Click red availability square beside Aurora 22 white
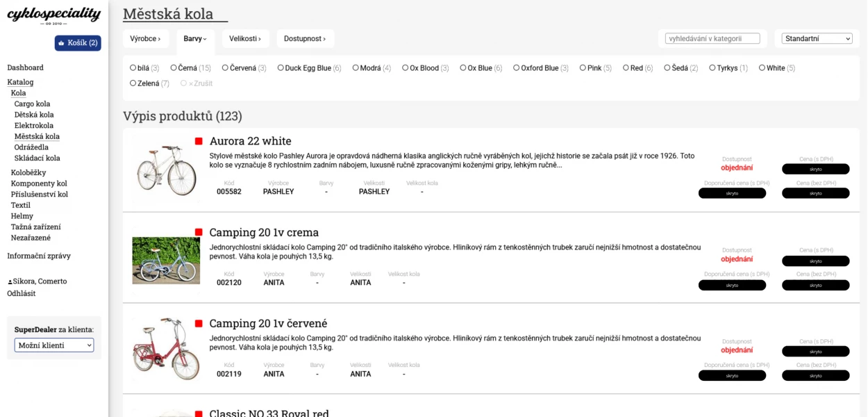This screenshot has width=868, height=417. point(199,141)
